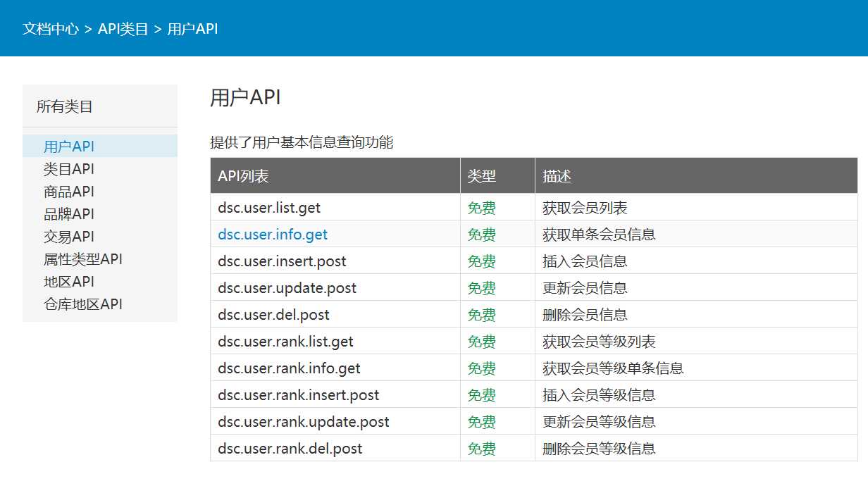The height and width of the screenshot is (486, 868).
Task: Click the 获取会员等级列表 description
Action: point(599,342)
